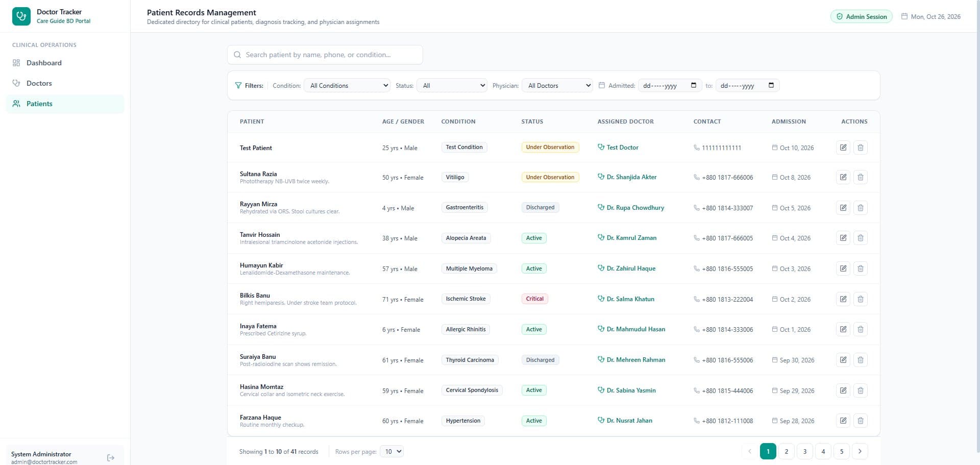This screenshot has height=465, width=980.
Task: Jump to page 4
Action: (823, 451)
